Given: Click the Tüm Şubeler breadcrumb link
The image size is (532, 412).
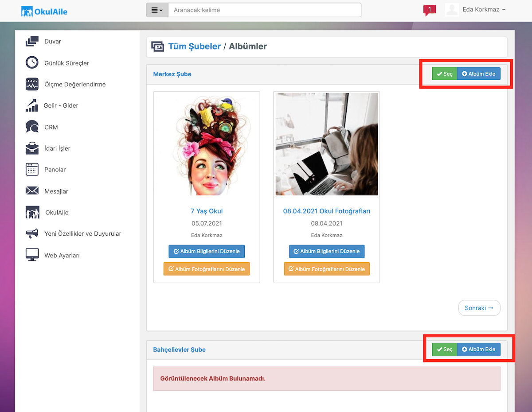Looking at the screenshot, I should tap(195, 47).
